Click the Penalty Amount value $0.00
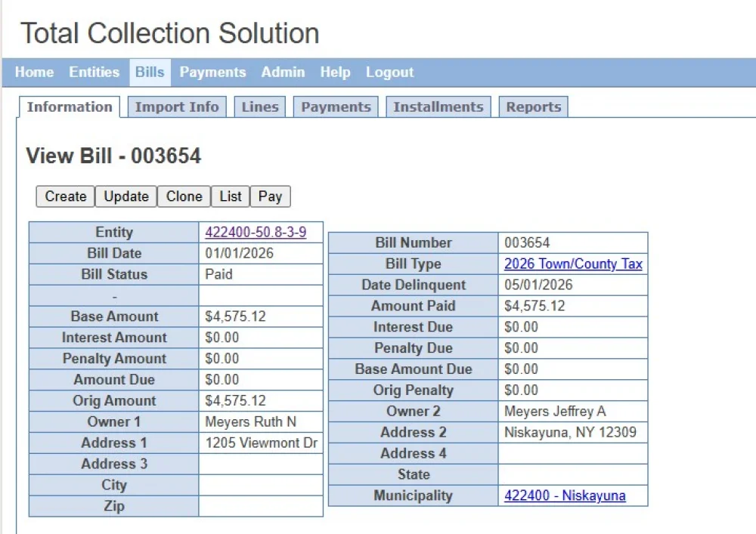The image size is (756, 534). pos(222,359)
